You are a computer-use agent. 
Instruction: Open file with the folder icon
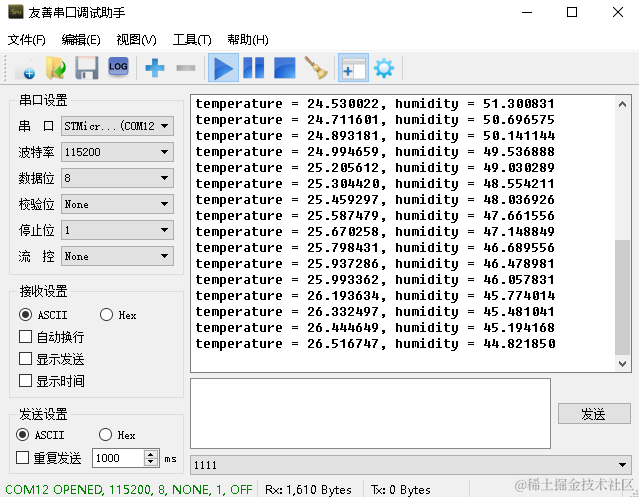pos(56,68)
